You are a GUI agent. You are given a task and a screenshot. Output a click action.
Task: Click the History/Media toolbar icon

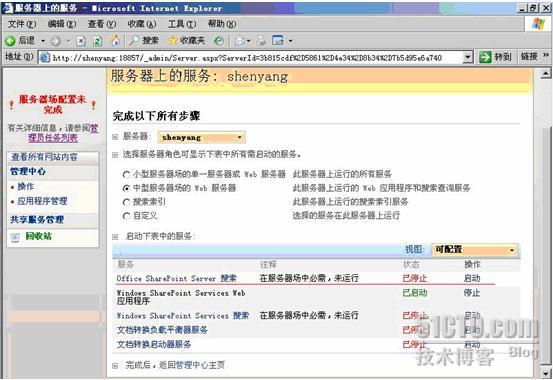coord(219,41)
